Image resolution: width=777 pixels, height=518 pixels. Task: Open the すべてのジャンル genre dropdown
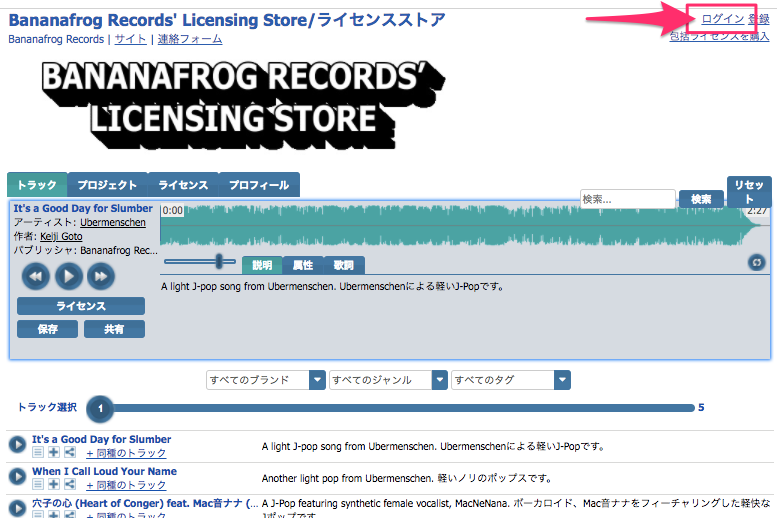(x=388, y=380)
